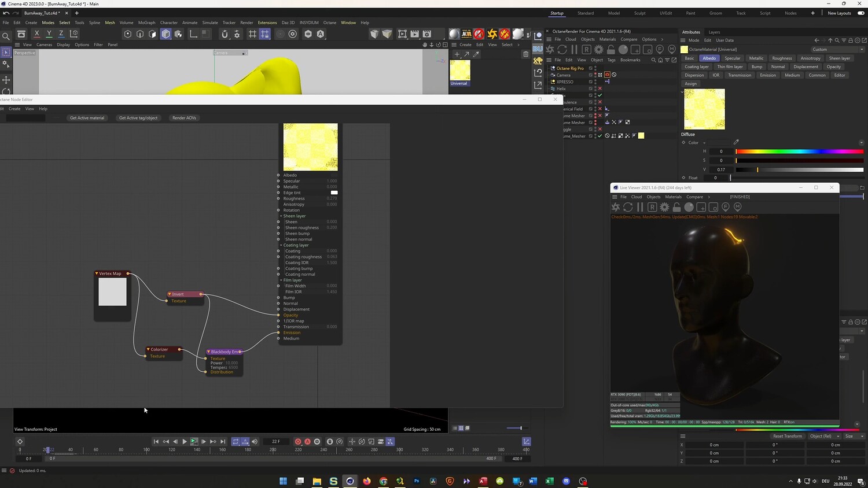Open Cinema 4D from the Windows taskbar

(350, 481)
